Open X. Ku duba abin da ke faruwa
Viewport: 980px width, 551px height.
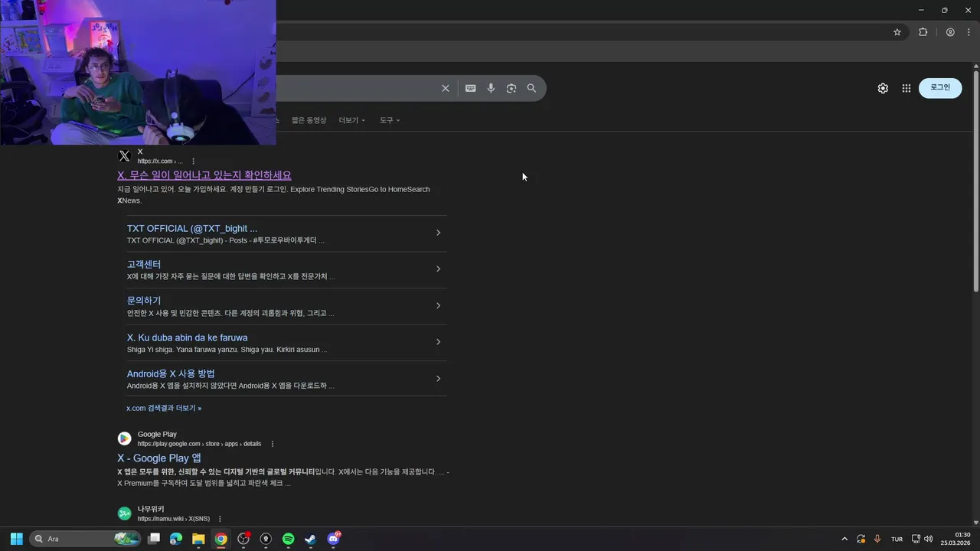[x=187, y=337]
